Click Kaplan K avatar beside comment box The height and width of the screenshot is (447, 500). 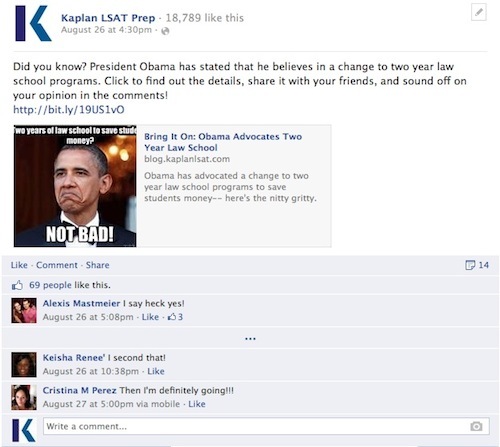[x=23, y=430]
